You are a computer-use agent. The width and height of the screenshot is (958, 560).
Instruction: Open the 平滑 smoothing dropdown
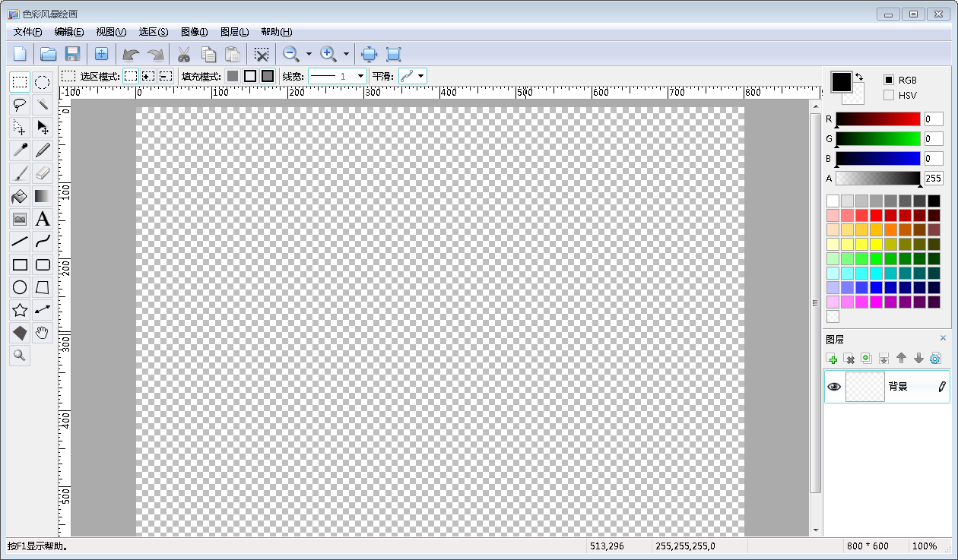pos(412,76)
